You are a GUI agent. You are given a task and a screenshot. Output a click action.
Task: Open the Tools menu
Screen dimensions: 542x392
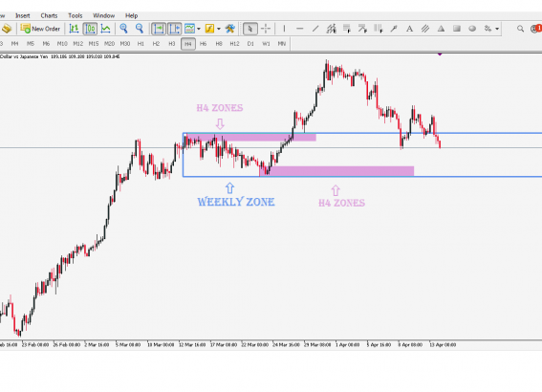(75, 15)
